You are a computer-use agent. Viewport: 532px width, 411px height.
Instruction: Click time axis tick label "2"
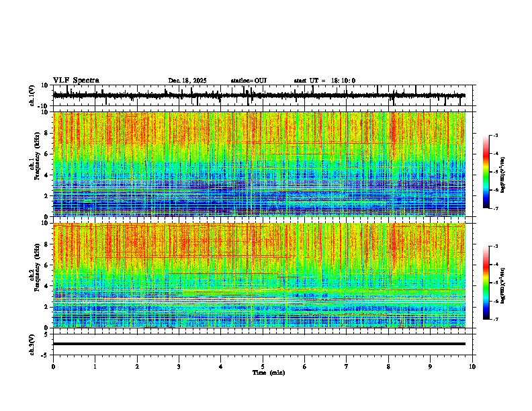point(137,367)
